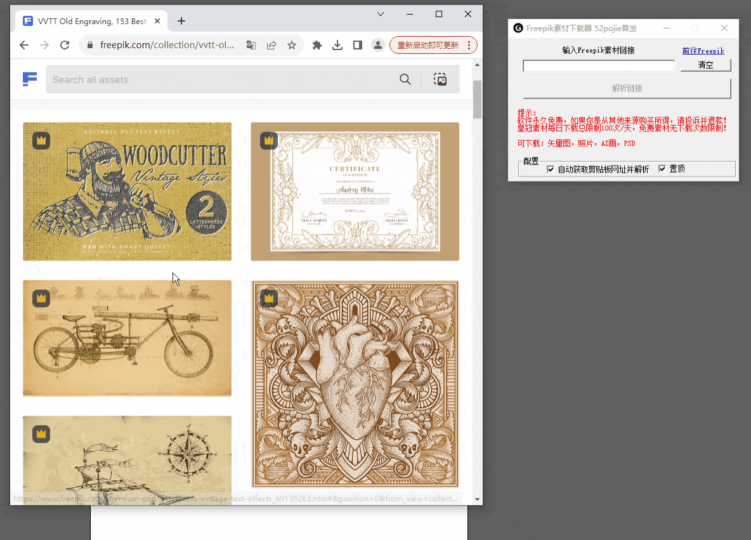751x540 pixels.
Task: Click the translate page icon
Action: (251, 45)
